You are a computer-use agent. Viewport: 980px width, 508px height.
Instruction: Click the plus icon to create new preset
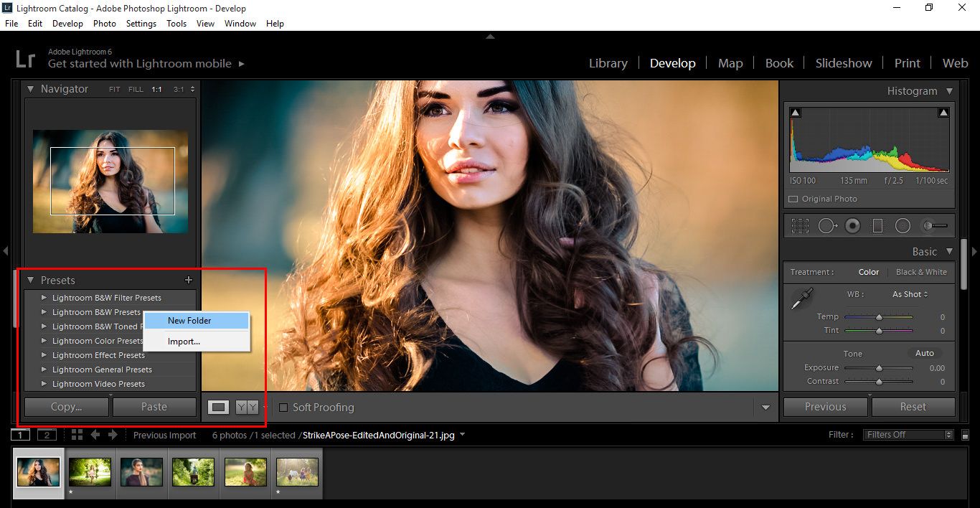[189, 280]
